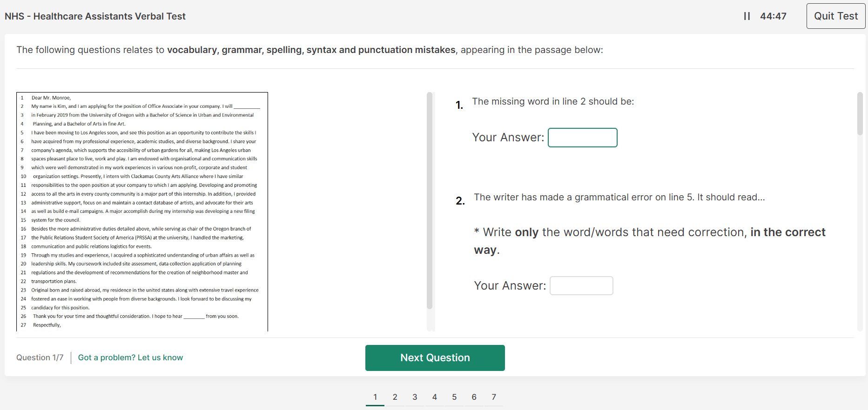This screenshot has height=410, width=868.
Task: Focus the answer field for question 1
Action: pyautogui.click(x=582, y=138)
